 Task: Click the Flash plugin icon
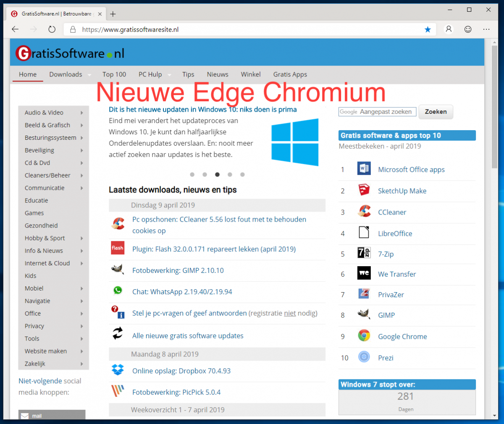click(x=118, y=248)
